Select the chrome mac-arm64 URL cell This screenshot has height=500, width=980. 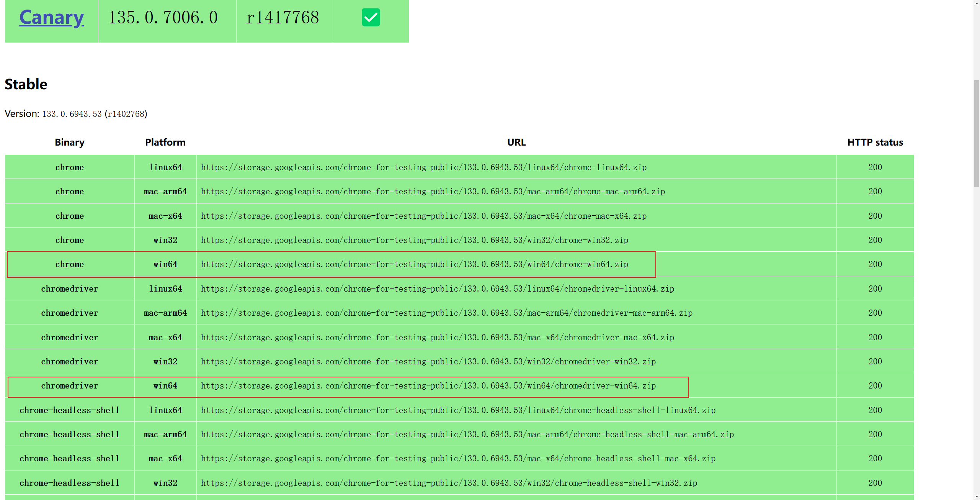point(433,192)
